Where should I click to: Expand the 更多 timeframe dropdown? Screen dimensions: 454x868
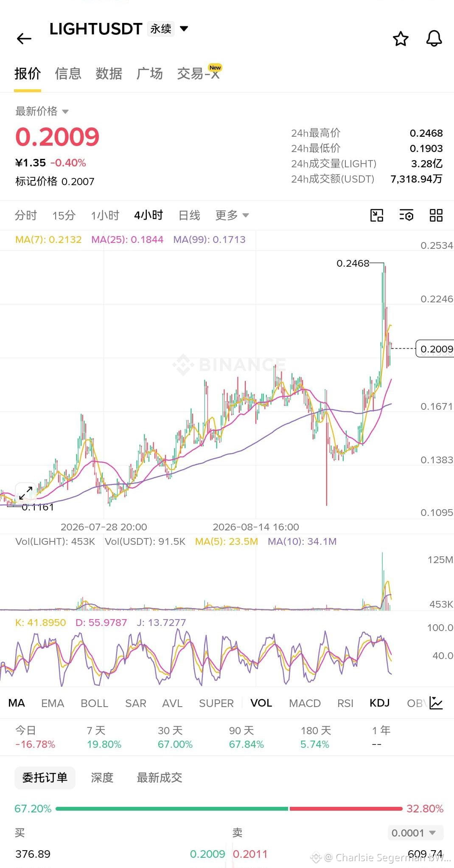click(232, 215)
